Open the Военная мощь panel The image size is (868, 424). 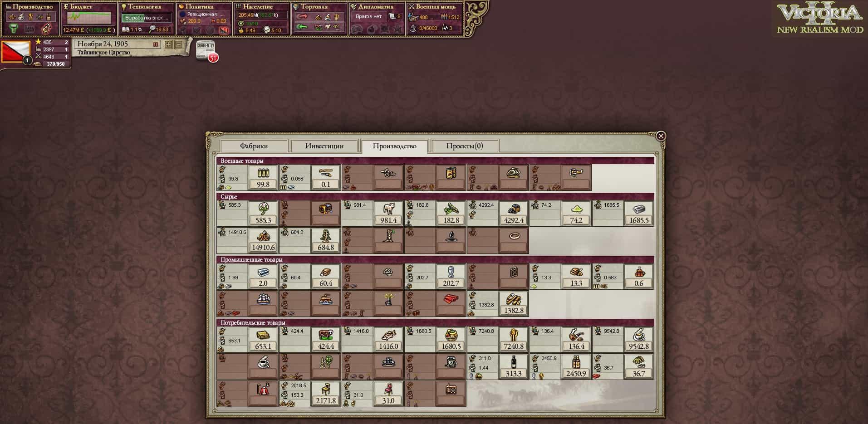pos(435,19)
